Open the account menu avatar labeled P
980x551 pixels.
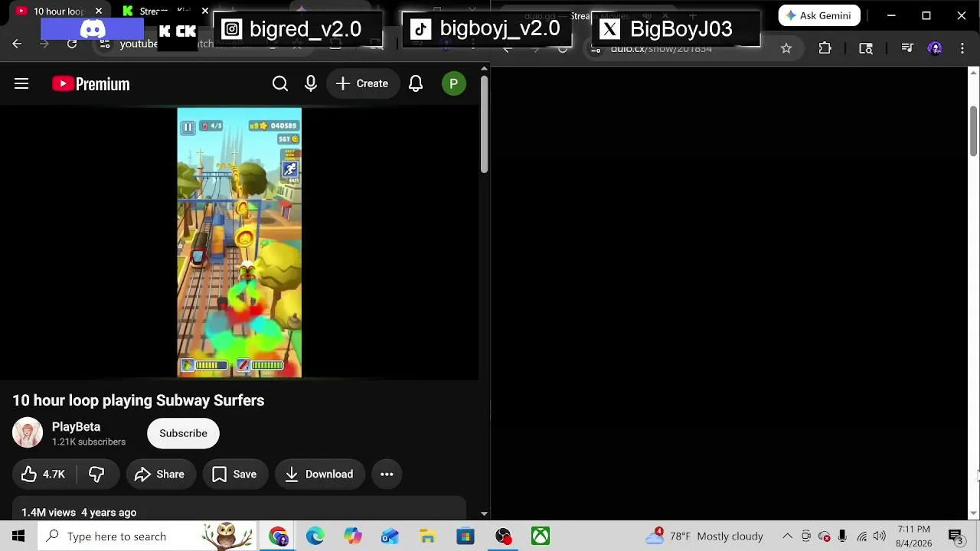[454, 83]
